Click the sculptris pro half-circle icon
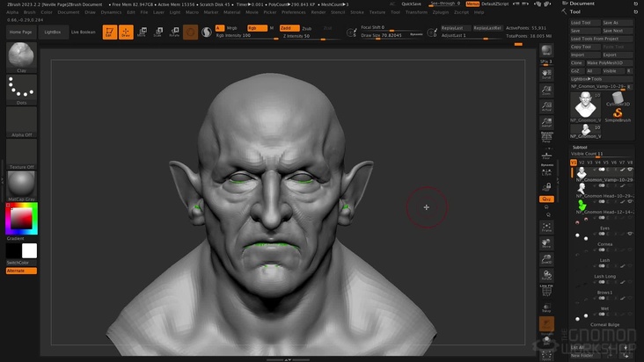 [207, 32]
